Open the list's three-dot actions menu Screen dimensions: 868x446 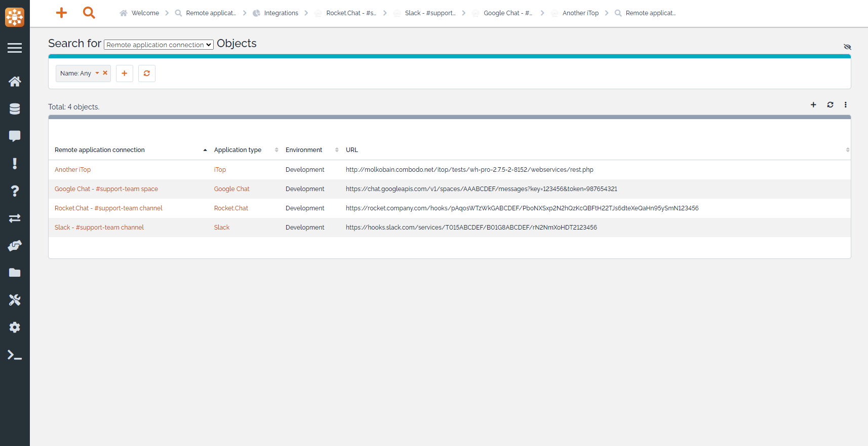[845, 105]
